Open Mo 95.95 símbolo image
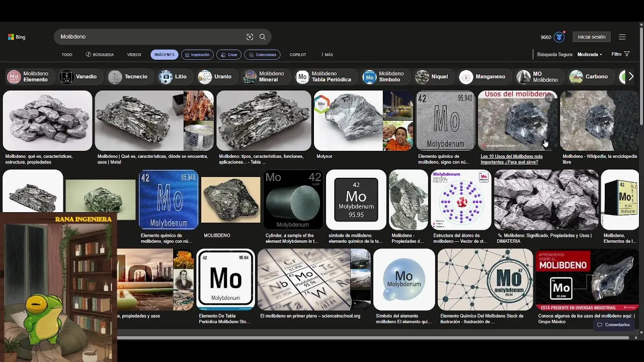The height and width of the screenshot is (362, 644). tap(356, 200)
